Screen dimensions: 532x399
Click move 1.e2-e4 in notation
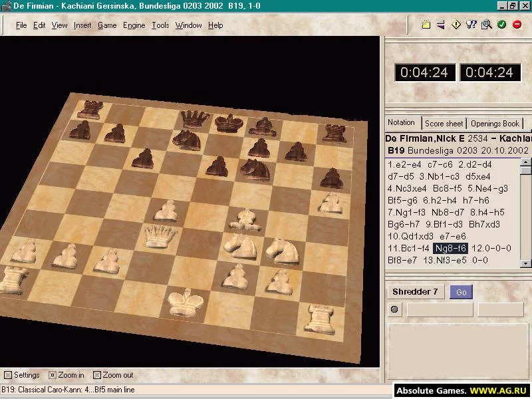point(404,164)
